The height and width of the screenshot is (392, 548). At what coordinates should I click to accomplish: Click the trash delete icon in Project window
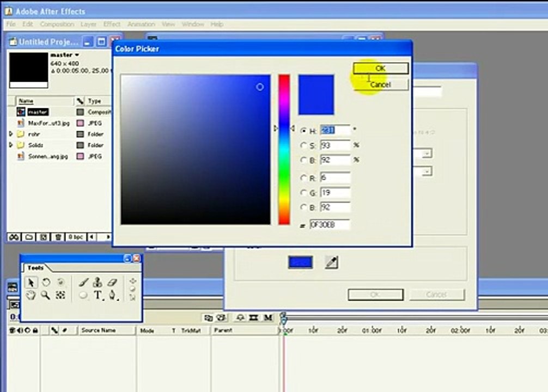click(x=58, y=237)
